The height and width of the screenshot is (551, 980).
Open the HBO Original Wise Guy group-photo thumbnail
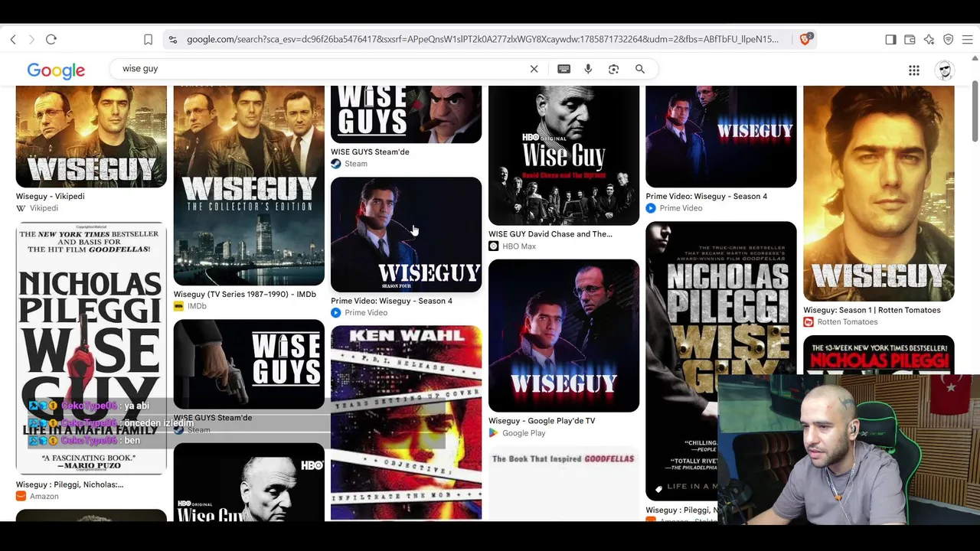click(563, 155)
